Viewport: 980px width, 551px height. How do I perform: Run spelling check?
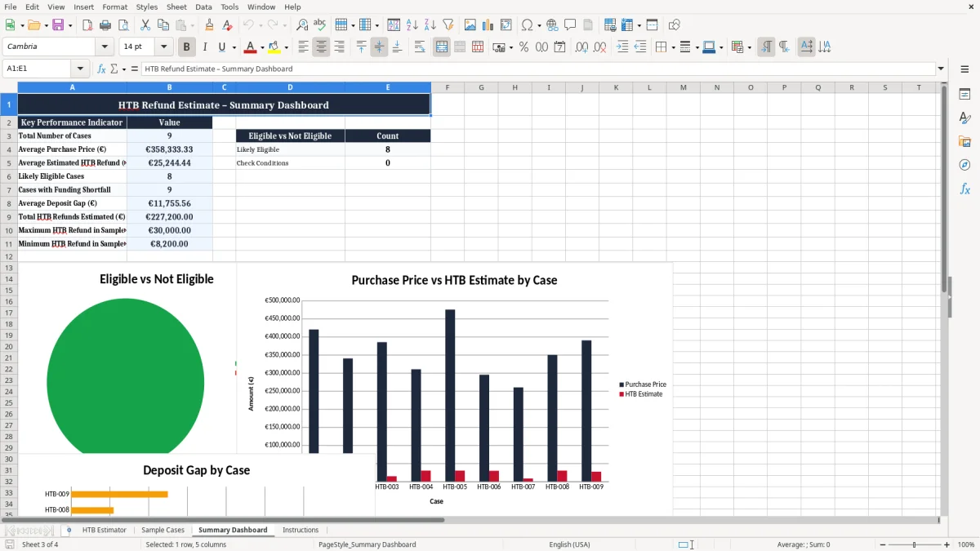coord(320,25)
